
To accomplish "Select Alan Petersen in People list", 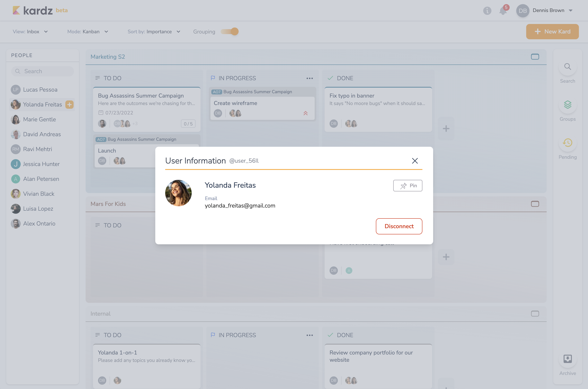I will 42,179.
